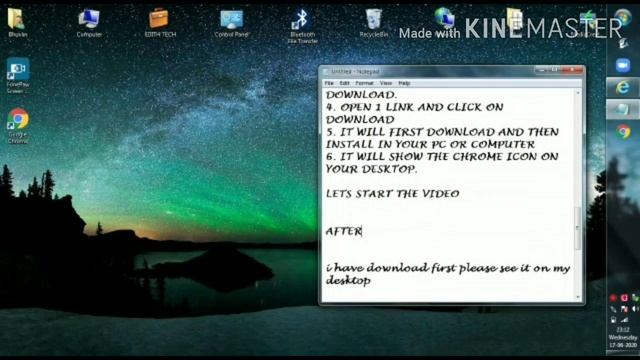Open the File menu in Notepad
The height and width of the screenshot is (360, 640).
click(329, 83)
